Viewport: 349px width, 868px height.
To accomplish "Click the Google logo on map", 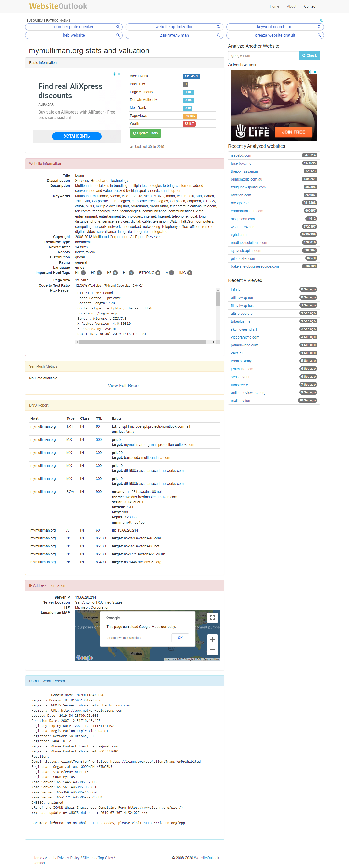I will coord(85,657).
